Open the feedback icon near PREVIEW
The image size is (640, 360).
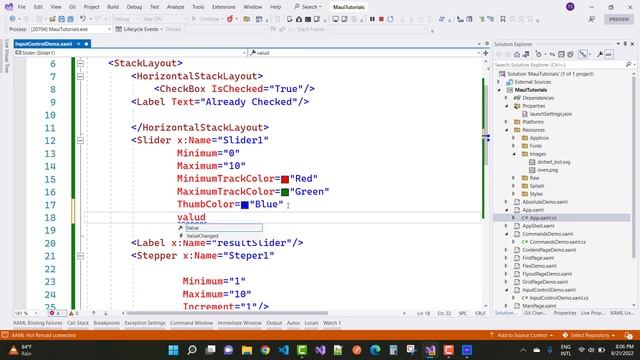point(592,19)
